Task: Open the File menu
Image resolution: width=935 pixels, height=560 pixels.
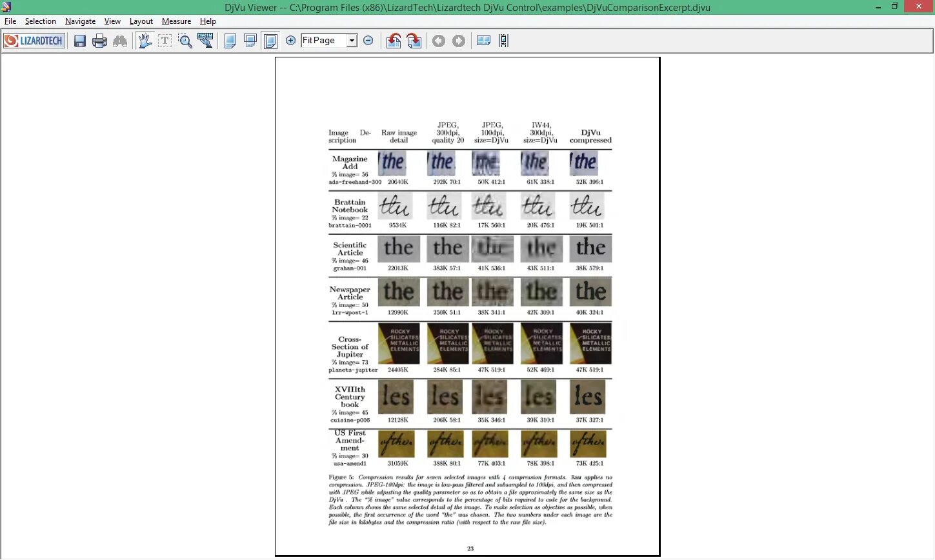Action: [x=10, y=21]
